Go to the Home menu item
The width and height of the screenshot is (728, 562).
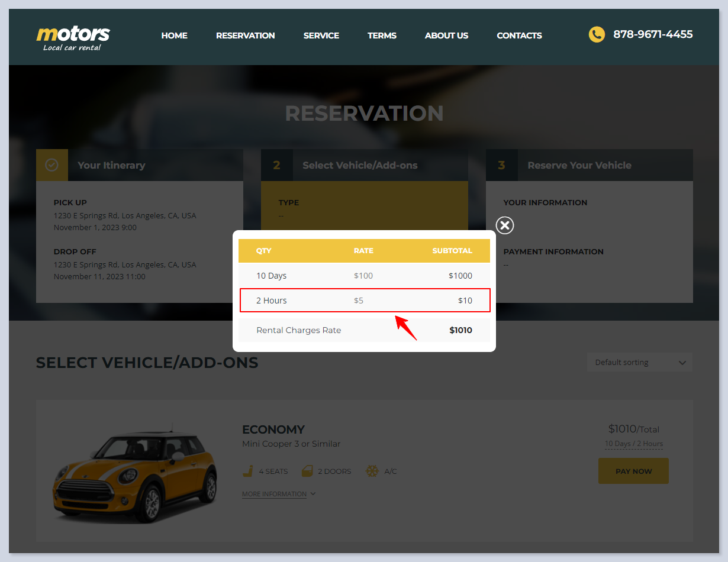174,35
